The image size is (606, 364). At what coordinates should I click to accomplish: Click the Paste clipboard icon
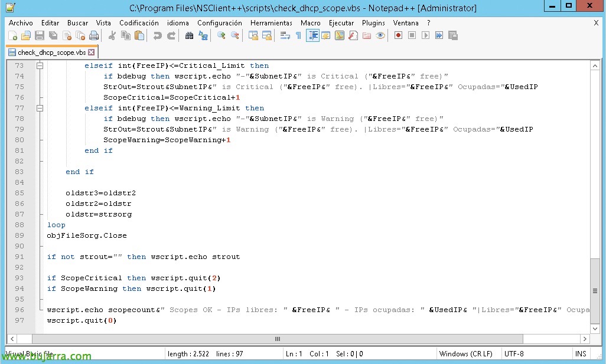139,36
